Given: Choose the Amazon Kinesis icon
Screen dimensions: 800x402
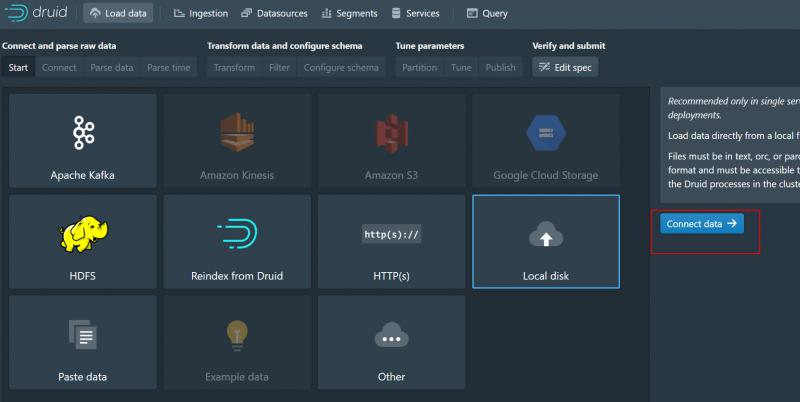Looking at the screenshot, I should click(237, 133).
